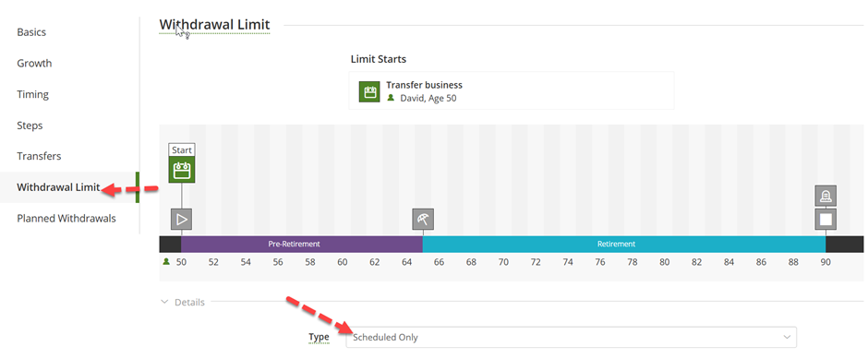This screenshot has width=868, height=359.
Task: Go to the Timing tab
Action: [32, 94]
